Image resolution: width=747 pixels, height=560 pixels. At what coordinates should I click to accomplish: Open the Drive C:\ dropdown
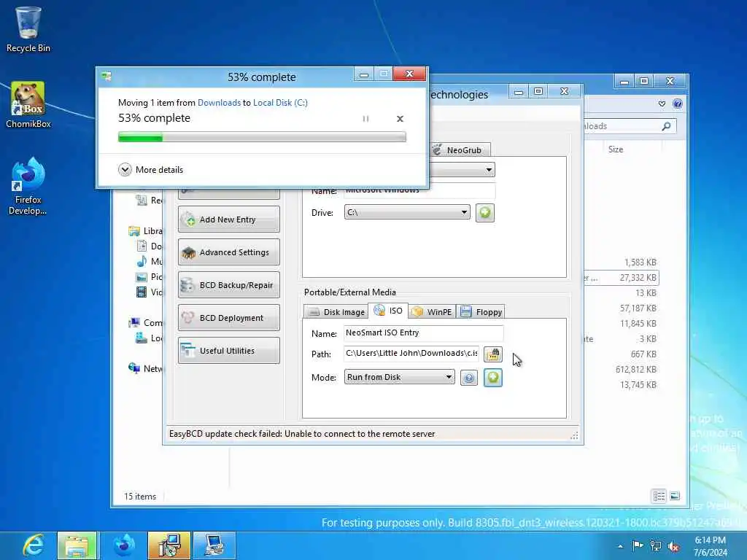tap(407, 212)
